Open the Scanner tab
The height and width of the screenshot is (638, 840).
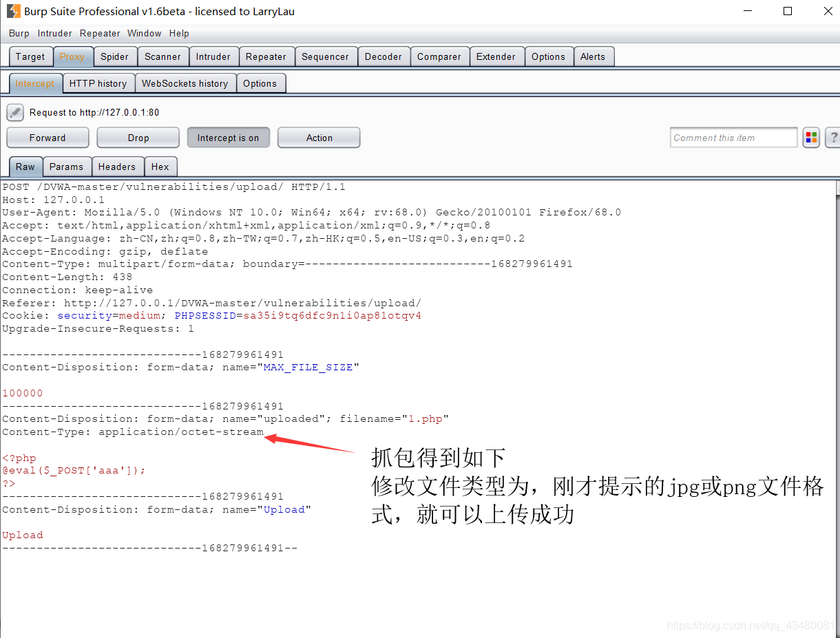[x=163, y=56]
